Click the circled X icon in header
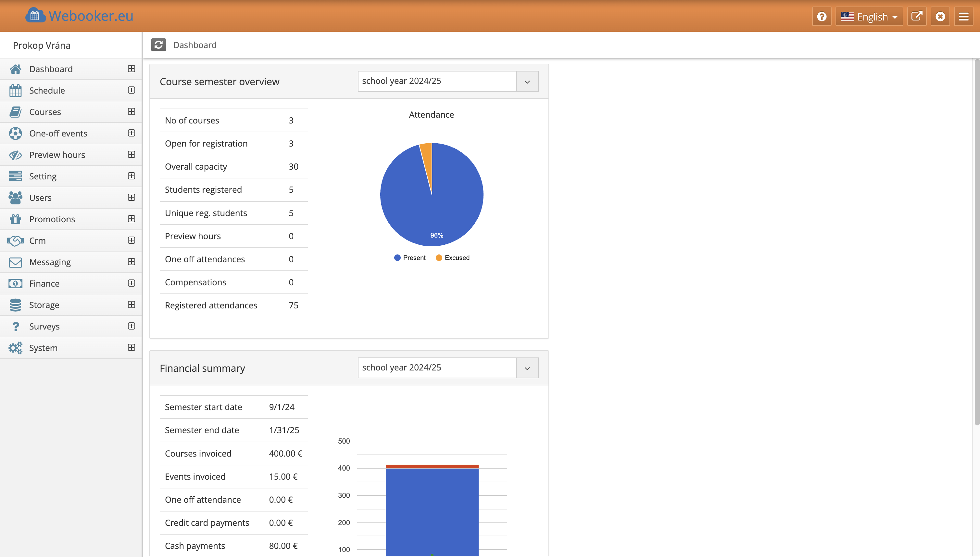Viewport: 980px width, 557px height. 940,17
